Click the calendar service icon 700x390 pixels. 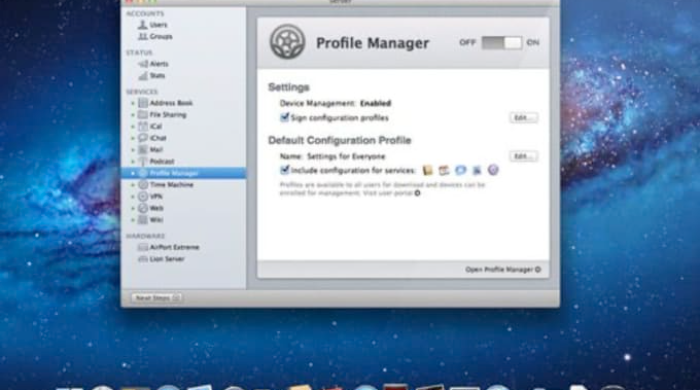click(x=444, y=170)
